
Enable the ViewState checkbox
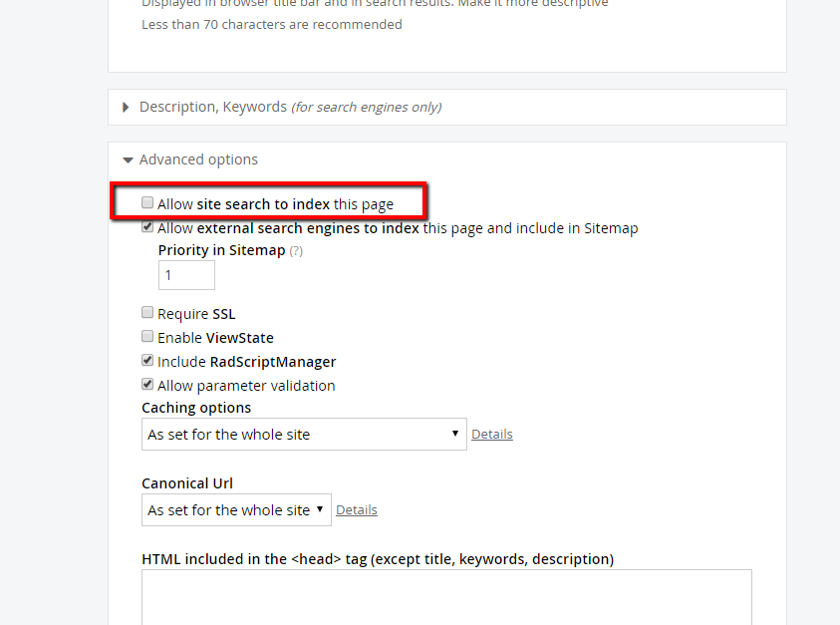pos(147,336)
